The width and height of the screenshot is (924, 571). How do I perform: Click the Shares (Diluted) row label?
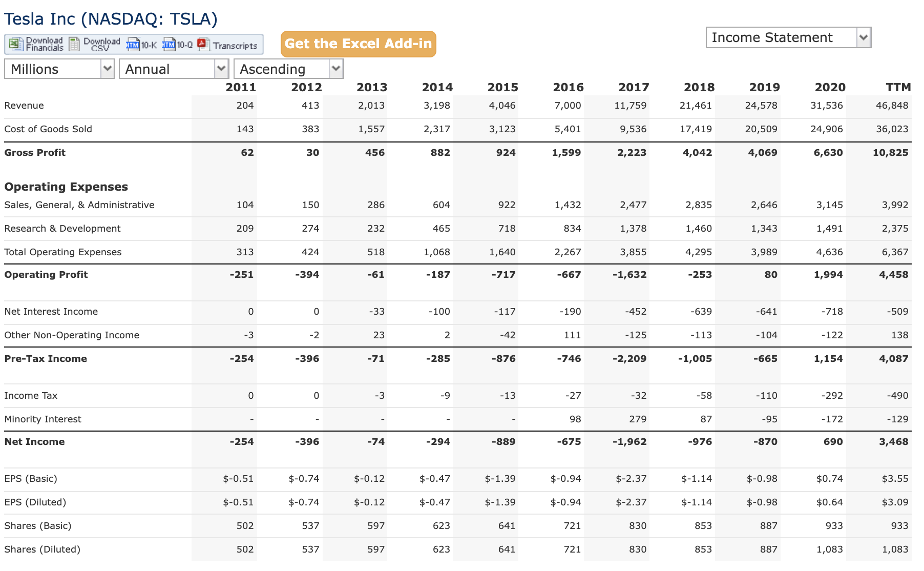43,549
